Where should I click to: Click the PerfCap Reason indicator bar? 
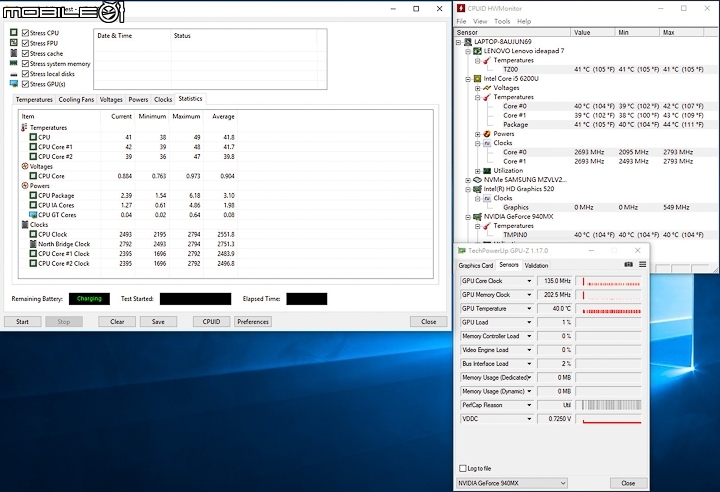[x=608, y=405]
